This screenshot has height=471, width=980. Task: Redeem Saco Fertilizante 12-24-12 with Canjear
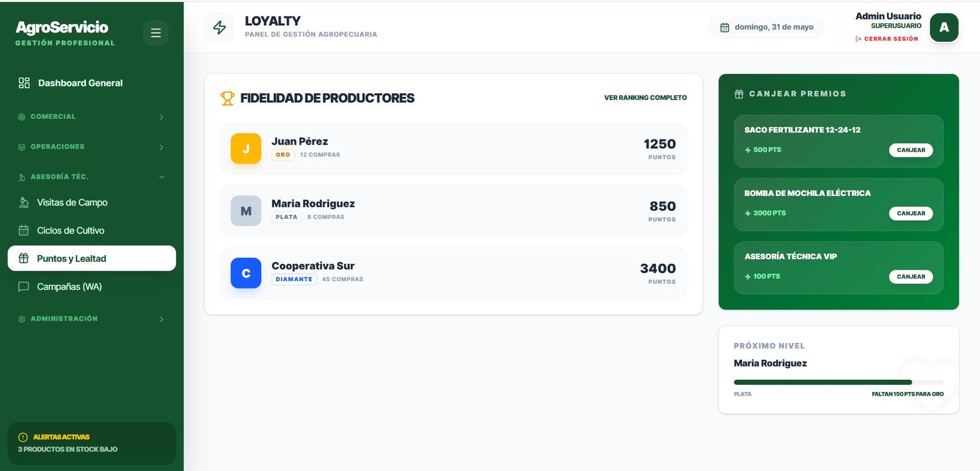pyautogui.click(x=911, y=150)
